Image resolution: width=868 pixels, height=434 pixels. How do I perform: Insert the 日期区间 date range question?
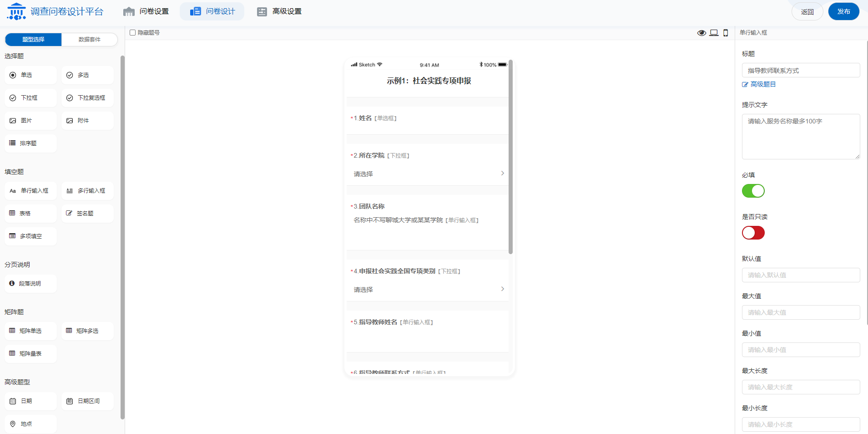[x=87, y=401]
